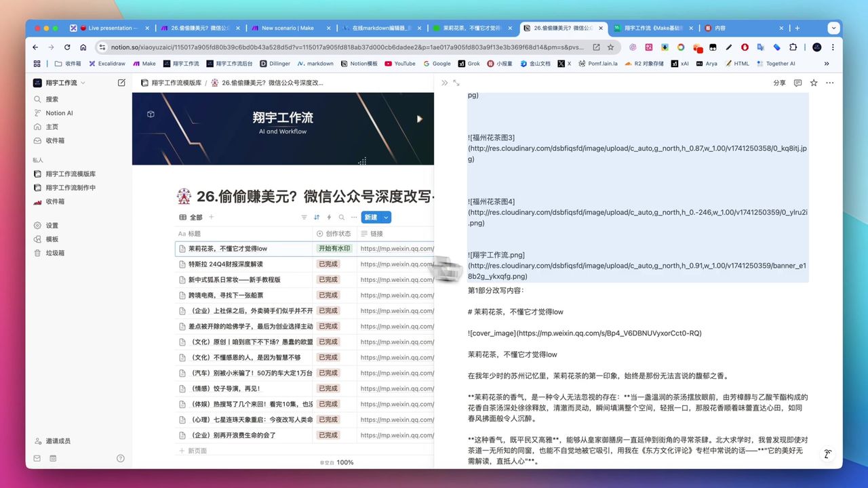Click the search icon in the database toolbar
868x488 pixels.
coord(342,217)
